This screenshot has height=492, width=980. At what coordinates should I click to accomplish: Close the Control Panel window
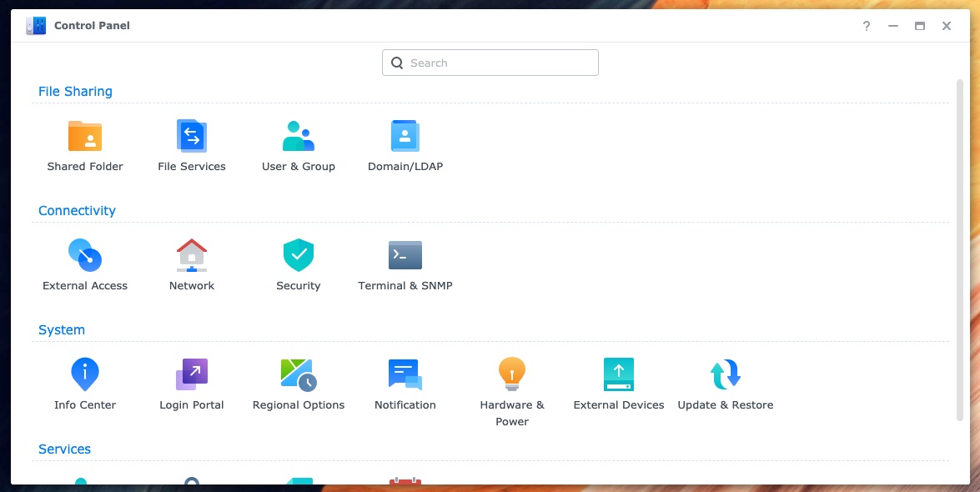[x=947, y=26]
